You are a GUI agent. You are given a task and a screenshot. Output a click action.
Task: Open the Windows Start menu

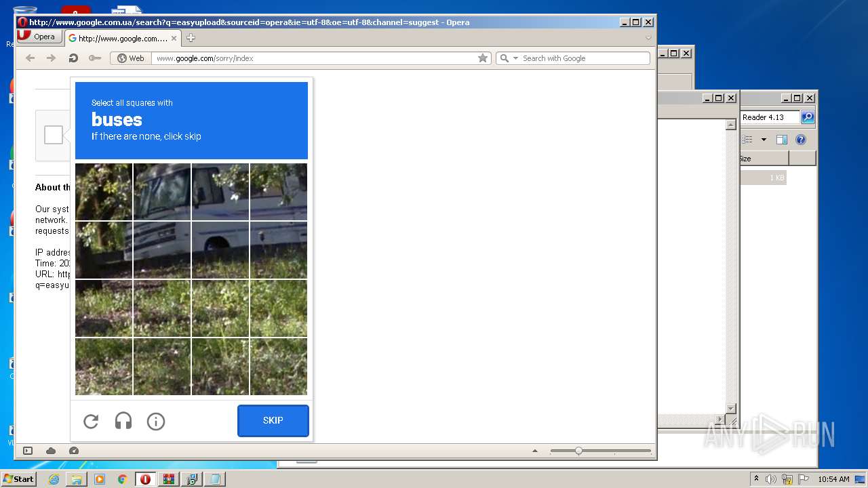(18, 479)
